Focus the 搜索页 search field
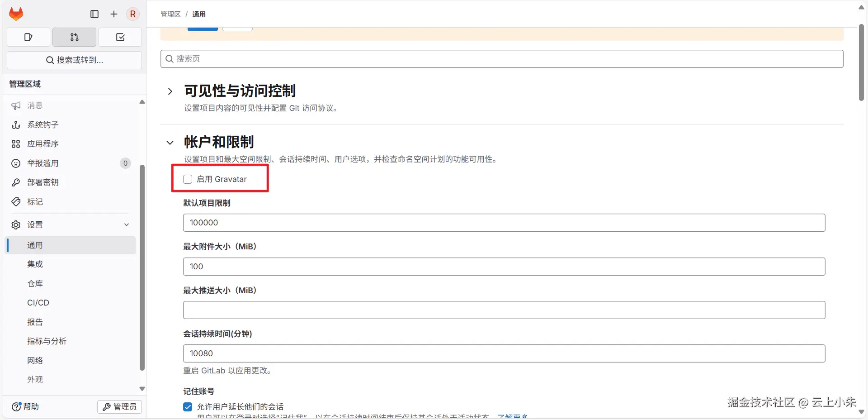The width and height of the screenshot is (868, 420). pyautogui.click(x=502, y=59)
